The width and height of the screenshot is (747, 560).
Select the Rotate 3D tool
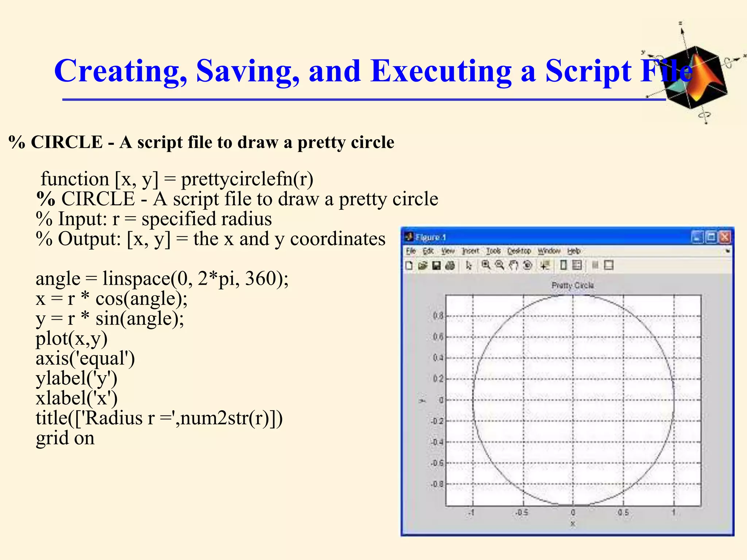(527, 265)
